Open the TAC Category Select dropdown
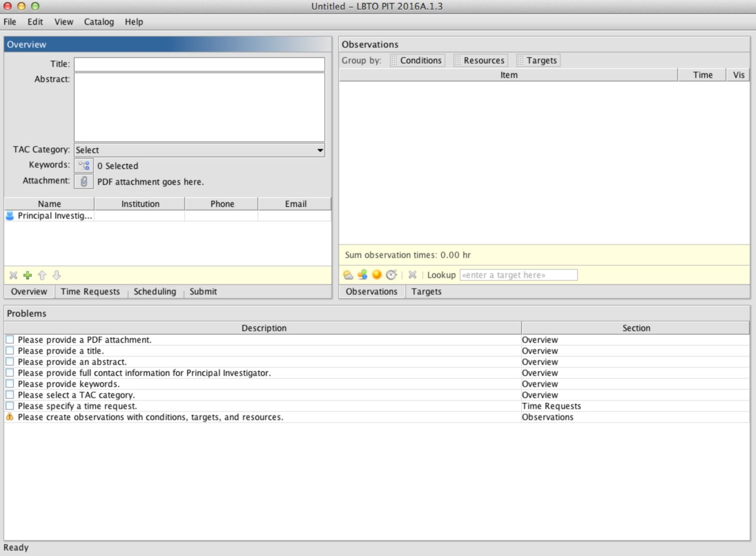 point(199,150)
